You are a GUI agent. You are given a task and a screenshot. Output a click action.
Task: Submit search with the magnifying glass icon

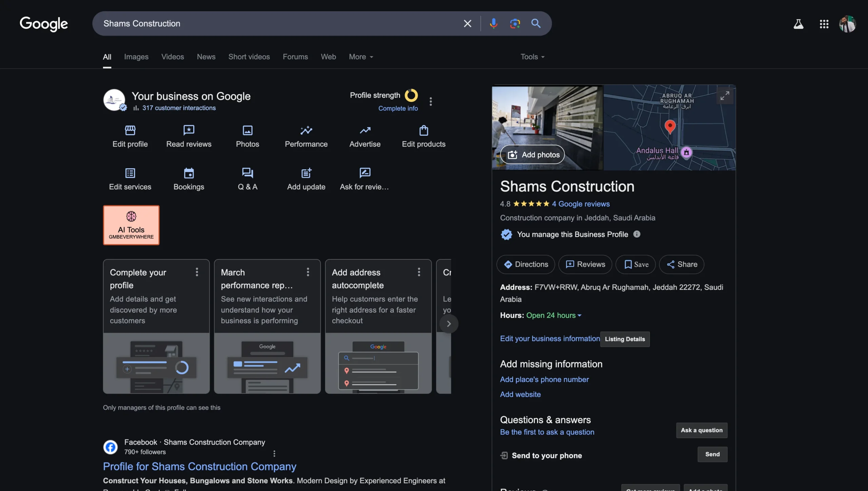(536, 23)
